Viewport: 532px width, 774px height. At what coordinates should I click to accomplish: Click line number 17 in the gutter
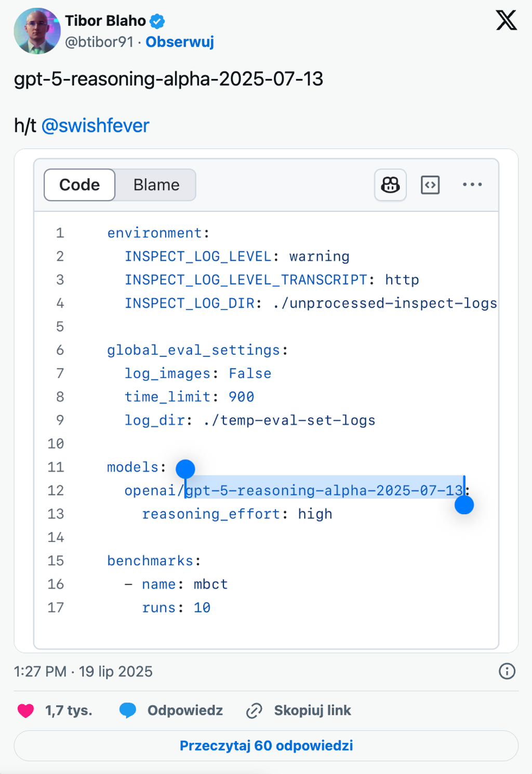click(x=56, y=608)
